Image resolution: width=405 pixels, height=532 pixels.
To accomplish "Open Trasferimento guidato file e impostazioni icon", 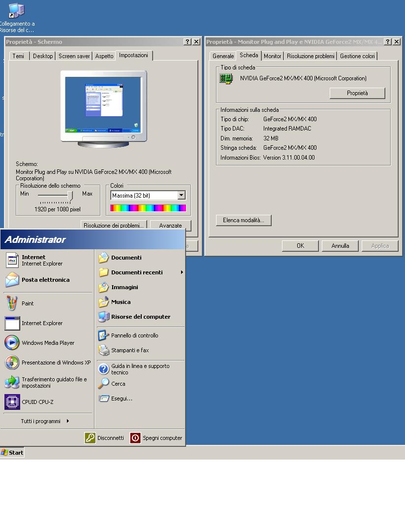I will click(12, 382).
